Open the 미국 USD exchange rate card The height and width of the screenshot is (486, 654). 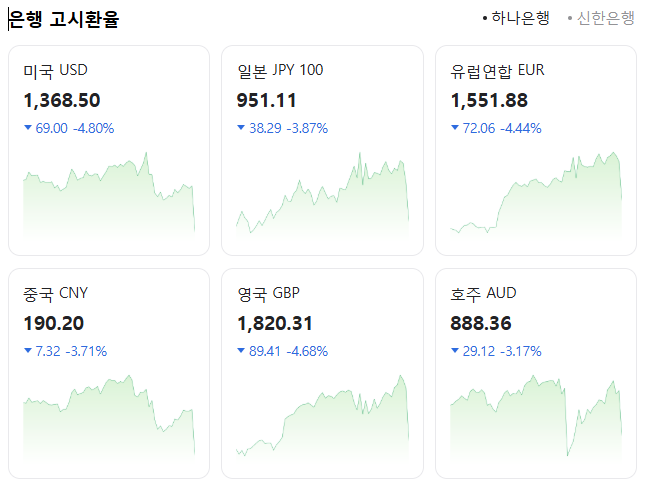tap(109, 150)
